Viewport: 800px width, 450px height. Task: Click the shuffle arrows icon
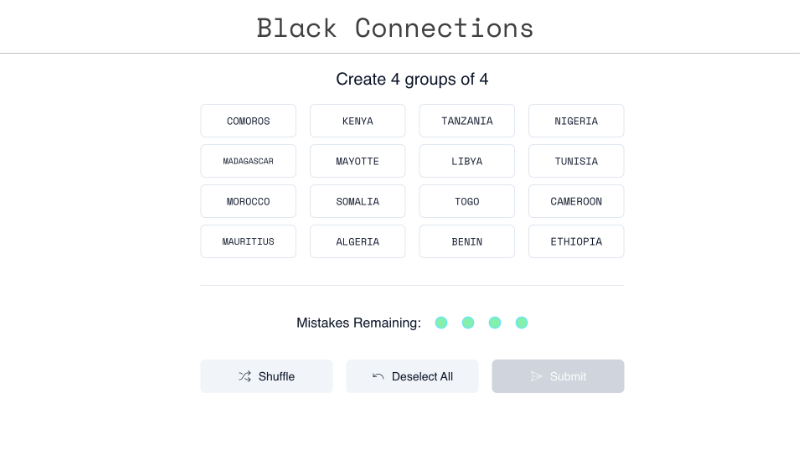[x=245, y=376]
